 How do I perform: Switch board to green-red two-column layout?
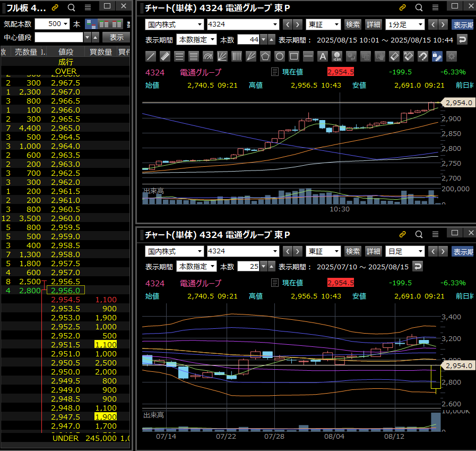point(104,24)
